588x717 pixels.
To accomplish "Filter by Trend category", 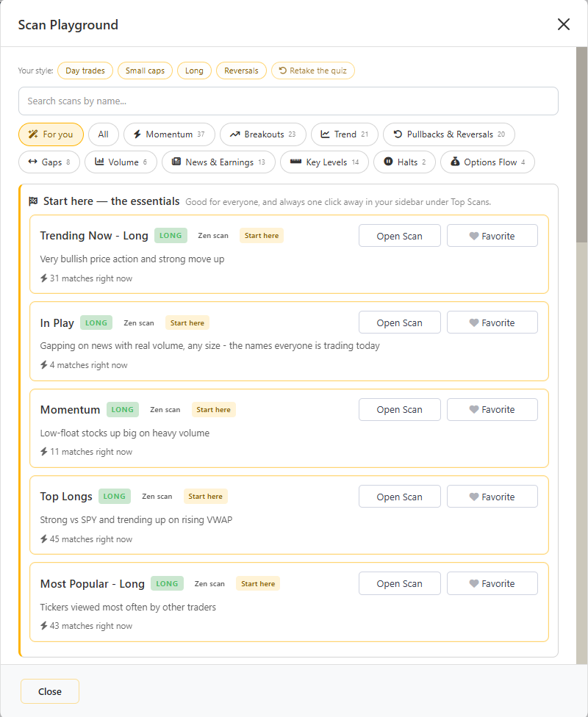I will click(x=345, y=134).
